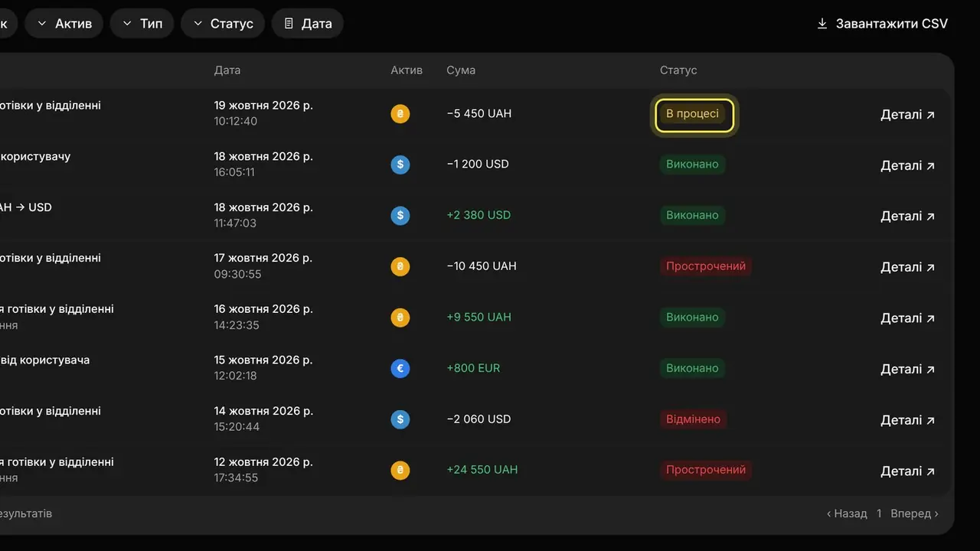
Task: Click the UAH coin icon in the 19 жовтня row
Action: pyautogui.click(x=400, y=114)
